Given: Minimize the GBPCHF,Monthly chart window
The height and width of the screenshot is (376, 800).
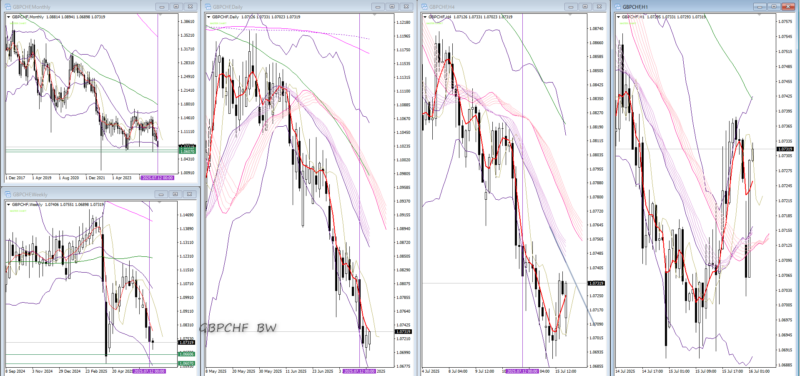Looking at the screenshot, I should [162, 7].
